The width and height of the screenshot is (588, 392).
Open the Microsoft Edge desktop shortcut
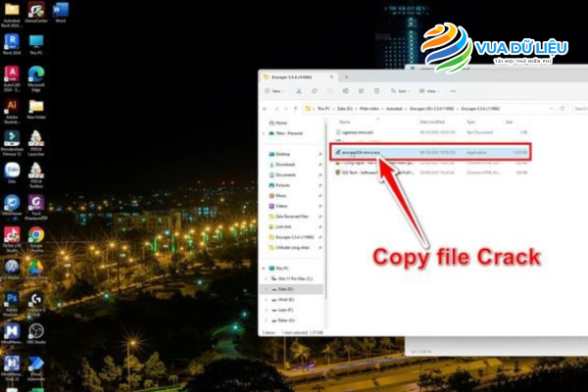coord(36,73)
